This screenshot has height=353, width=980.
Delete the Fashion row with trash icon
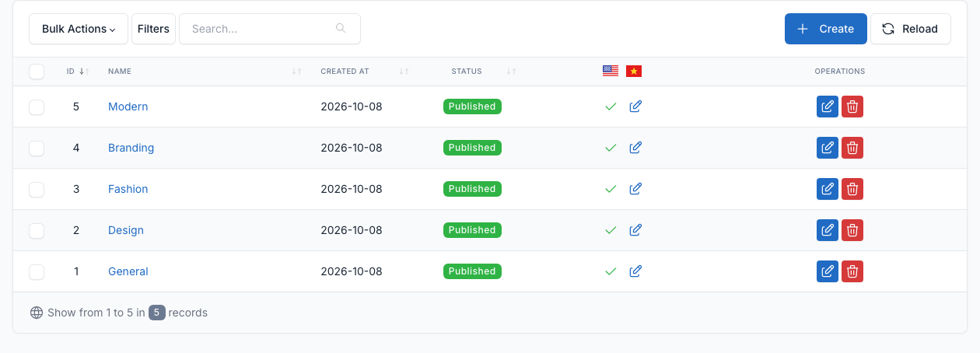(x=852, y=189)
